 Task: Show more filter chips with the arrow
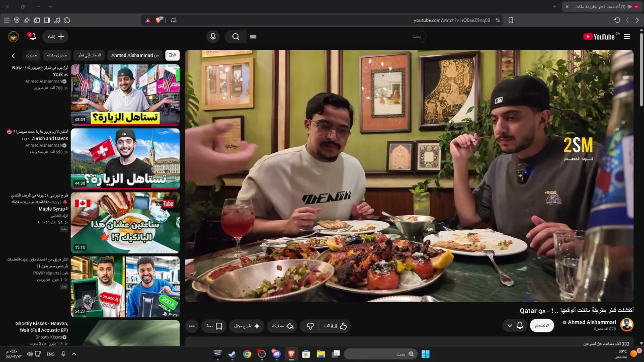pyautogui.click(x=13, y=56)
